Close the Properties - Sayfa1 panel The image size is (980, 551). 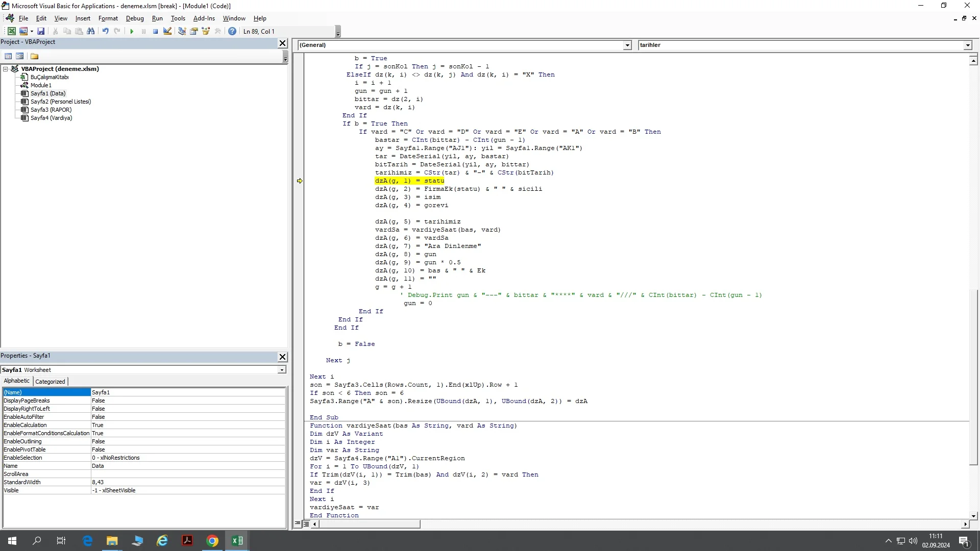click(282, 357)
